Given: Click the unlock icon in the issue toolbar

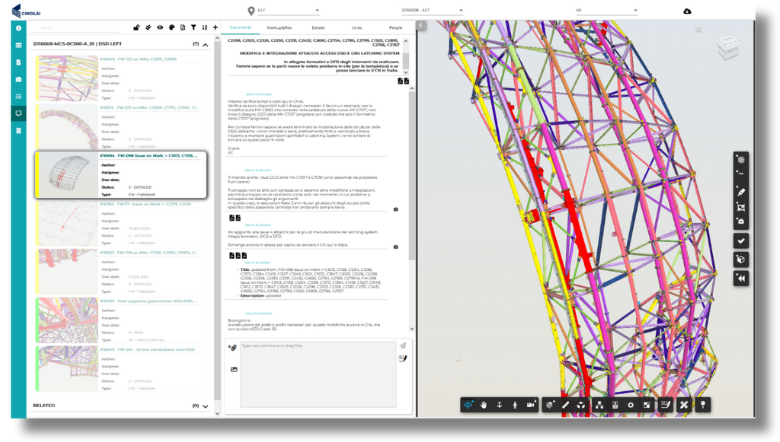Looking at the screenshot, I should (136, 28).
